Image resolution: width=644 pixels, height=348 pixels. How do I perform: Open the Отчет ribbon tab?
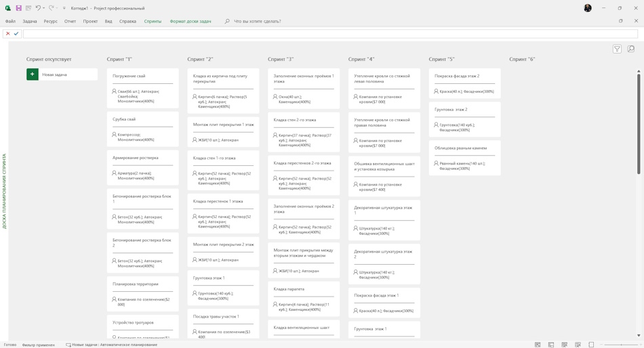point(70,22)
